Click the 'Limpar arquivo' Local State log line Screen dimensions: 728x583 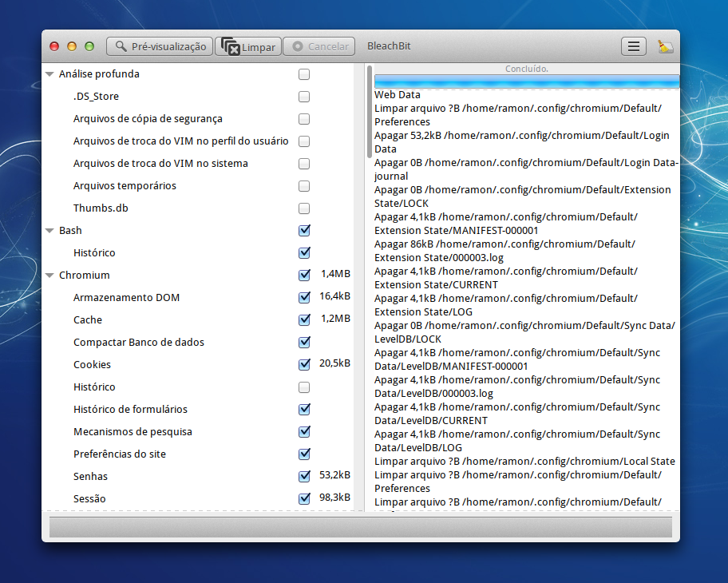tap(524, 462)
